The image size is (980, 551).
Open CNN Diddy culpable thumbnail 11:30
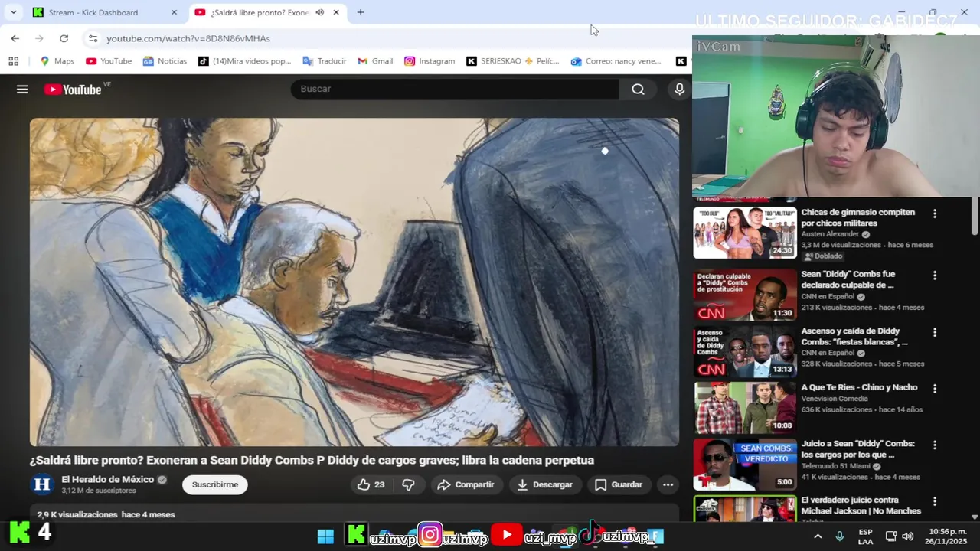pos(745,295)
